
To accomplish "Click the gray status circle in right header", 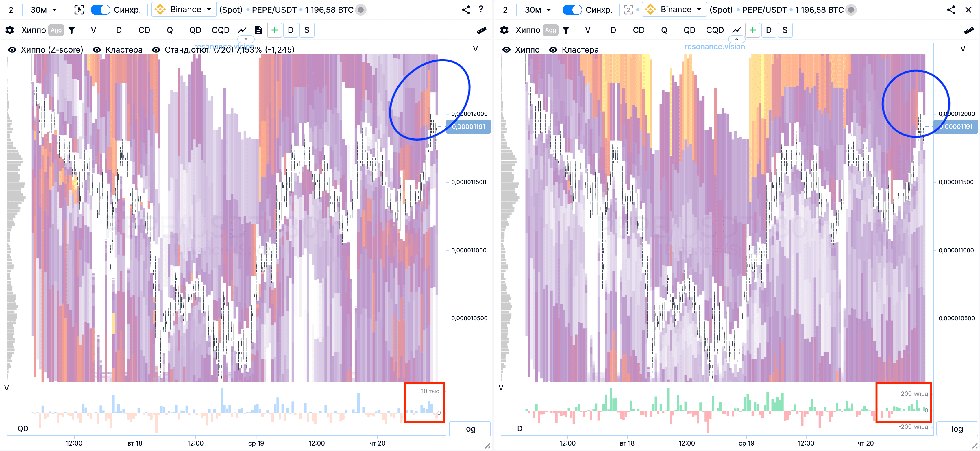I will click(x=851, y=10).
